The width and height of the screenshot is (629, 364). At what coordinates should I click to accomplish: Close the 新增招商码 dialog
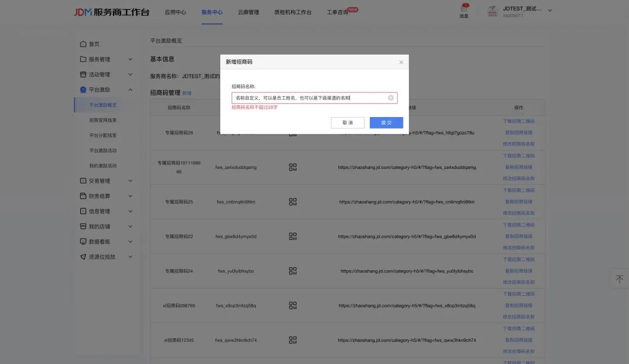click(401, 62)
